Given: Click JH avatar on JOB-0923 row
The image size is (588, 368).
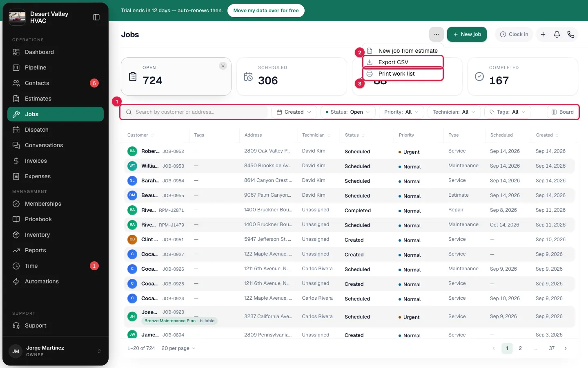Looking at the screenshot, I should tap(132, 316).
